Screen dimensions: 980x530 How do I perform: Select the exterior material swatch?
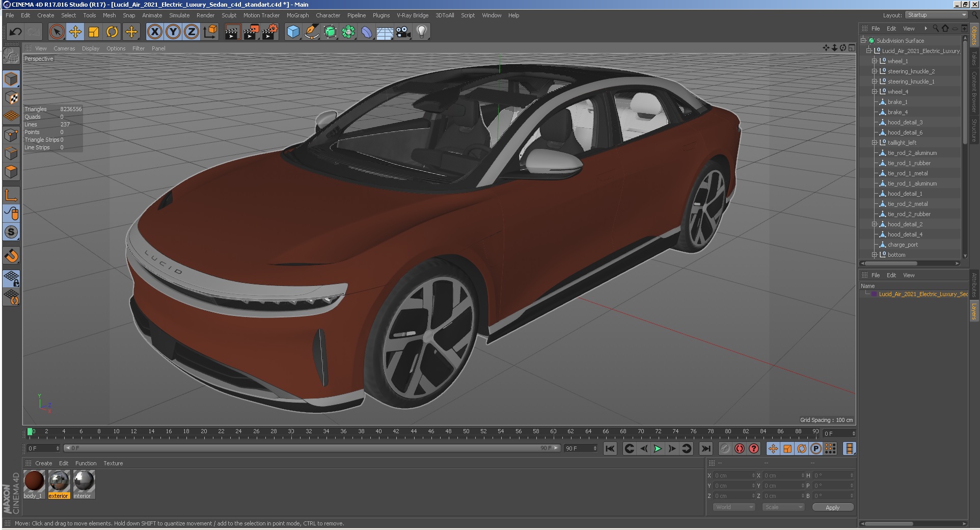pyautogui.click(x=58, y=484)
